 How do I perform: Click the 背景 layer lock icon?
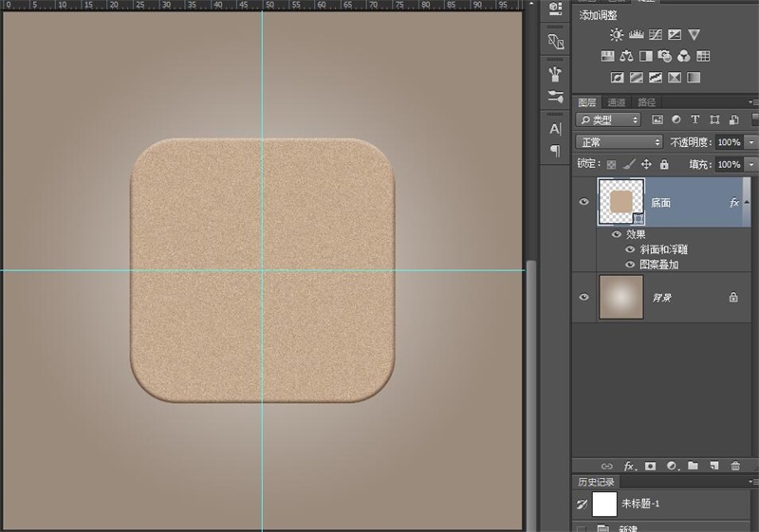click(x=733, y=297)
